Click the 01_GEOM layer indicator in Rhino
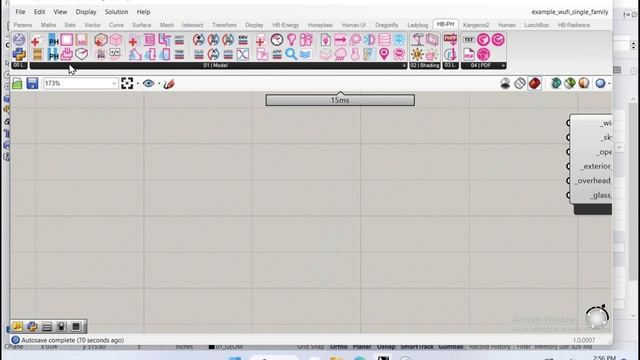Viewport: 640px width, 360px height. coord(226,347)
